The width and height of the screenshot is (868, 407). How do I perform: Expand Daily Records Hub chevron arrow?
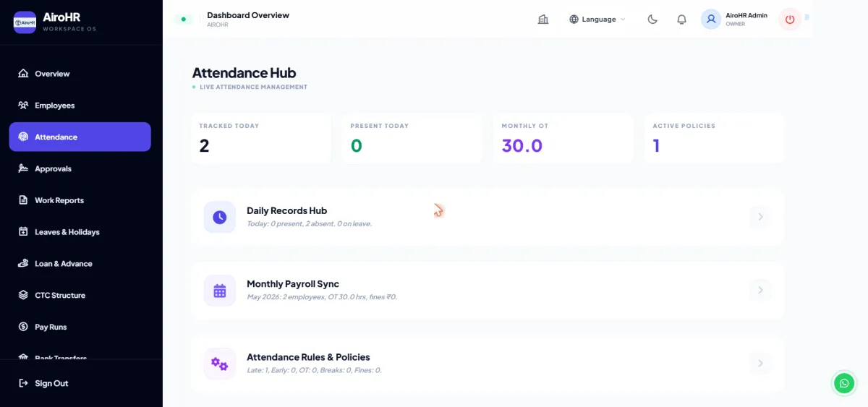click(760, 217)
